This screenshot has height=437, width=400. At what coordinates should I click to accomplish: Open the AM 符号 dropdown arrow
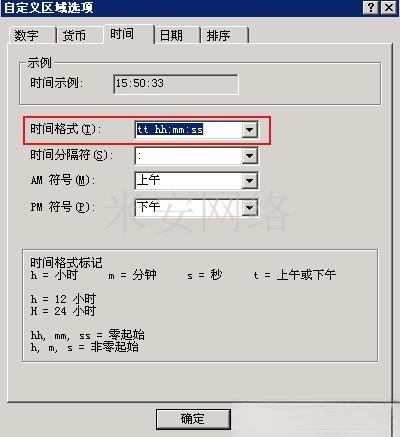click(x=249, y=181)
